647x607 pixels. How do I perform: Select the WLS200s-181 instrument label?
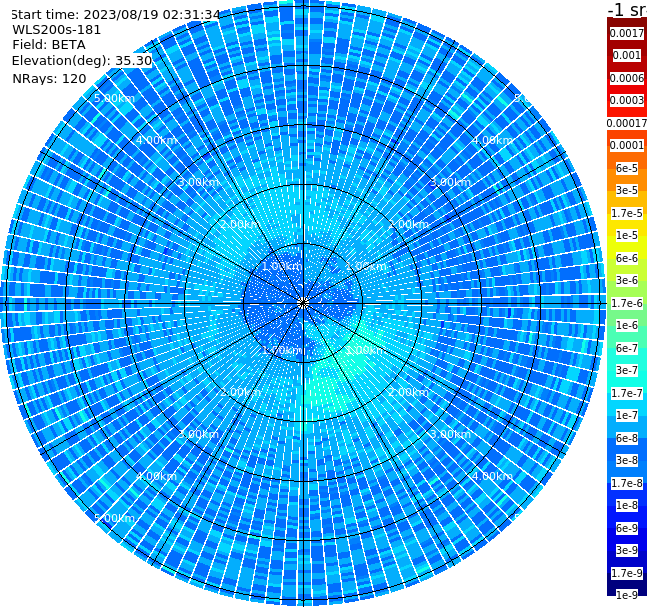(x=57, y=30)
